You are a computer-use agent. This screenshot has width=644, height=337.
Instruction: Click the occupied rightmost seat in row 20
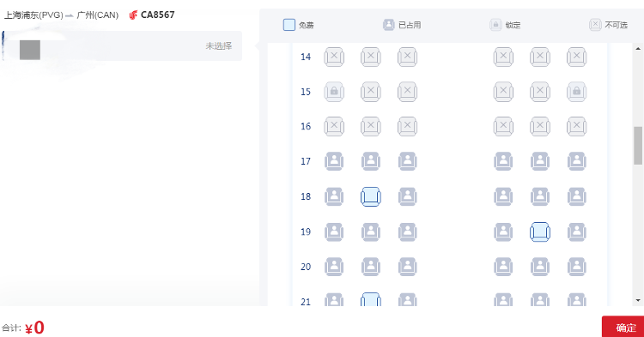[577, 267]
